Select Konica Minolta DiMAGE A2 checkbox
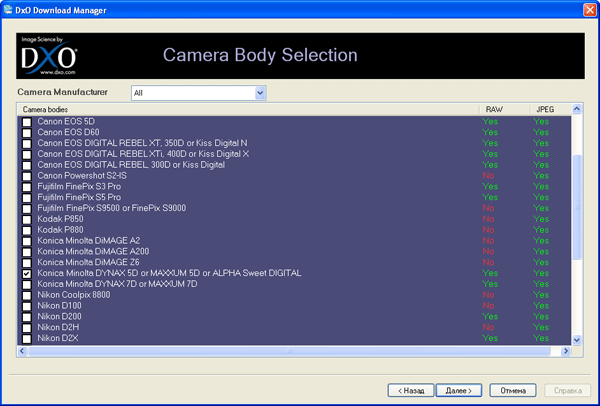600x406 pixels. (27, 241)
